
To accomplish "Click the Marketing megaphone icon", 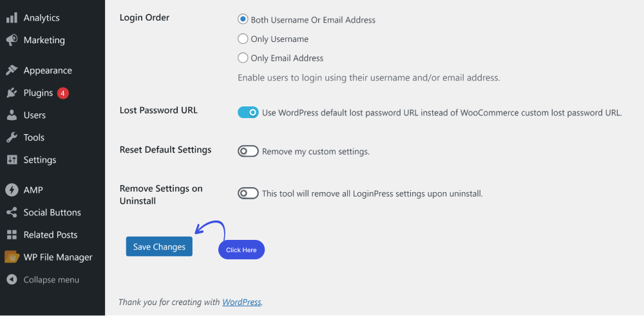I will pos(12,41).
